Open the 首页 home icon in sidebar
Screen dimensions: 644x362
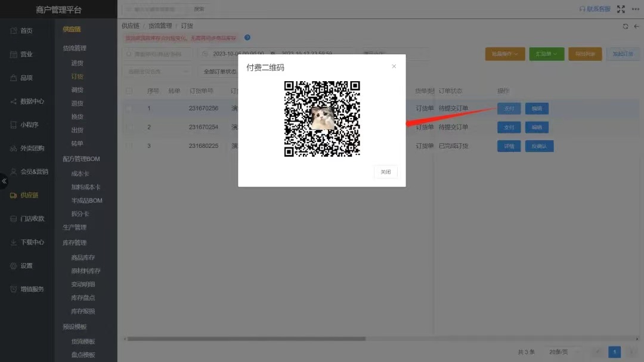coord(14,31)
